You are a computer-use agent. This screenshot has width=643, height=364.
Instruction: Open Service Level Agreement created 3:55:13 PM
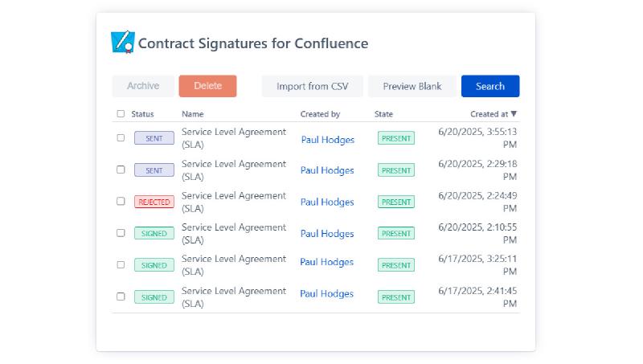tap(234, 138)
